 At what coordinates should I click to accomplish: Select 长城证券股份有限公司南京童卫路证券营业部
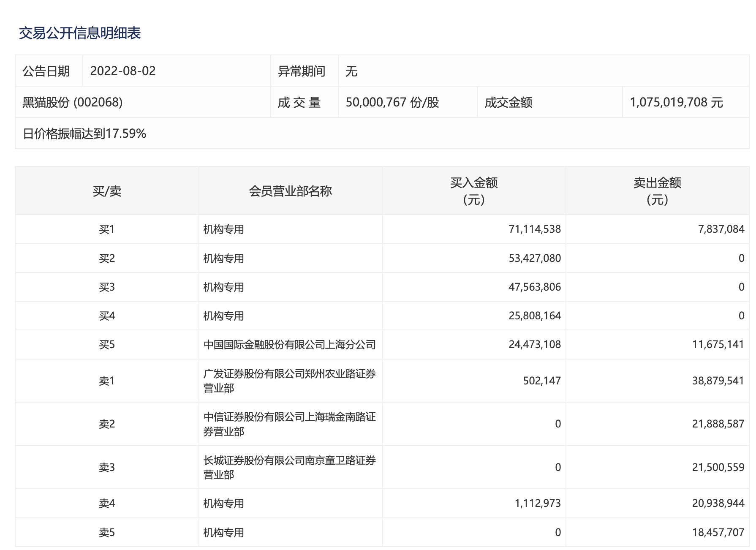coord(290,467)
